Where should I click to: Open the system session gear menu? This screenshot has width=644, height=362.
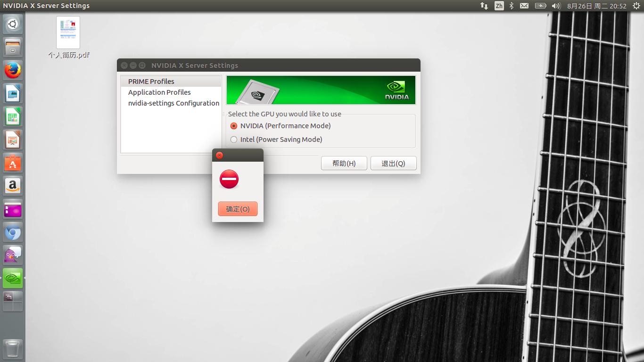(636, 6)
